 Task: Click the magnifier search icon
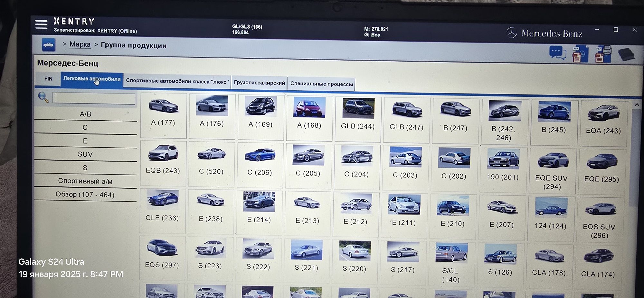point(43,97)
